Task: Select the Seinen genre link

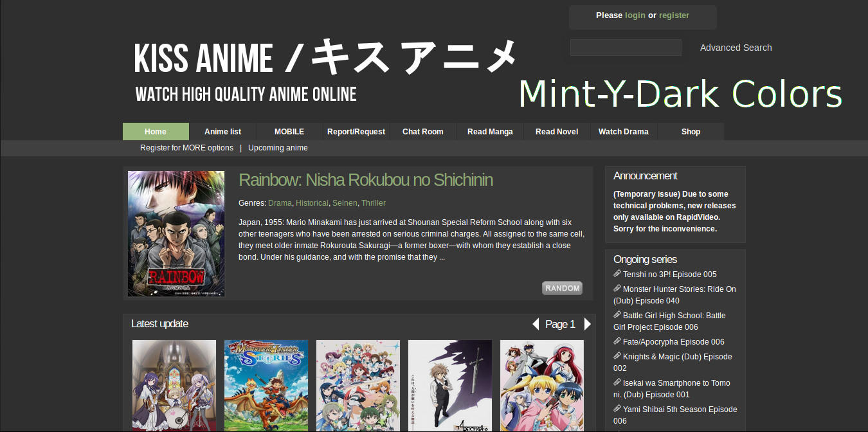Action: pos(345,203)
